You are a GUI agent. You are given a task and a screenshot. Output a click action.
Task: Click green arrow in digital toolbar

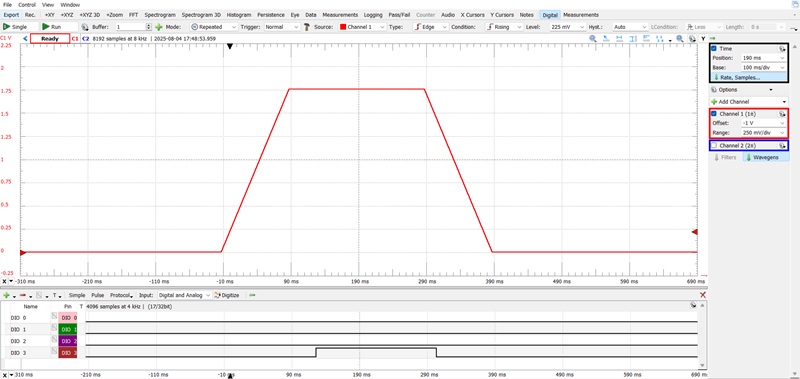[x=252, y=295]
